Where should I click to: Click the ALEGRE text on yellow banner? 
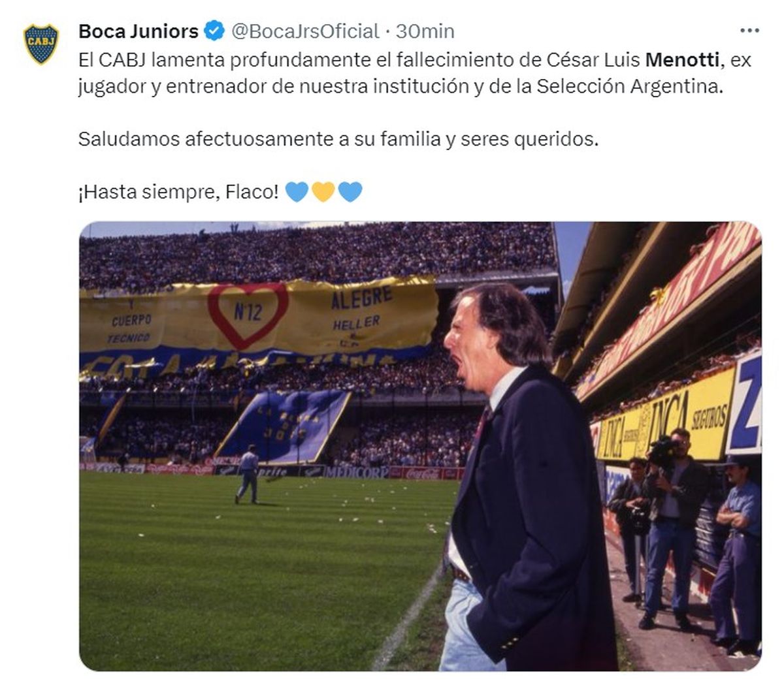click(x=361, y=299)
